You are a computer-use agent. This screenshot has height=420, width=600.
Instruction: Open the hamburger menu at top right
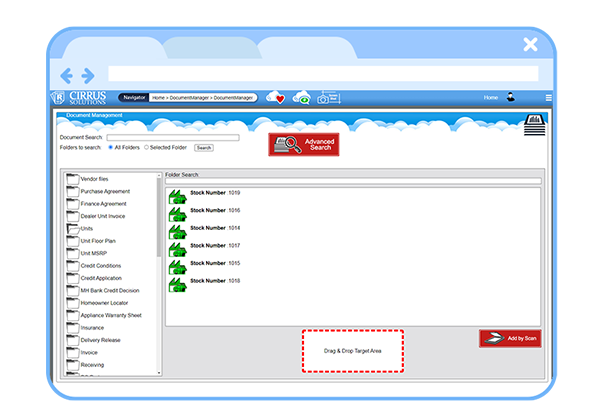(548, 98)
